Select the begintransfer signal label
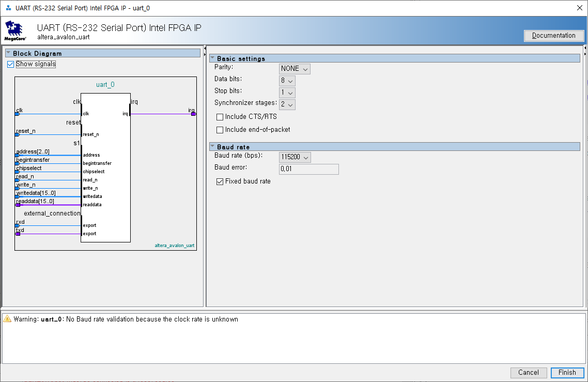 tap(33, 160)
